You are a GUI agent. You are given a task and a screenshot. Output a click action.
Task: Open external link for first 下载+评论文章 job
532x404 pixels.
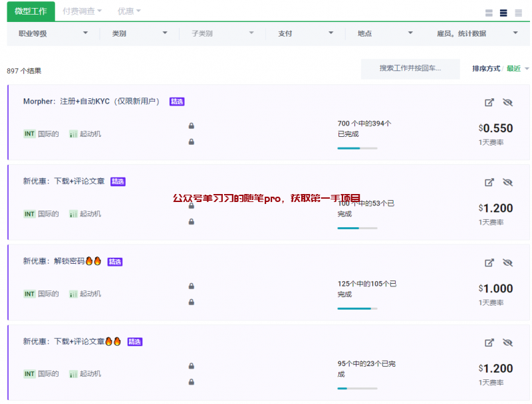point(489,182)
